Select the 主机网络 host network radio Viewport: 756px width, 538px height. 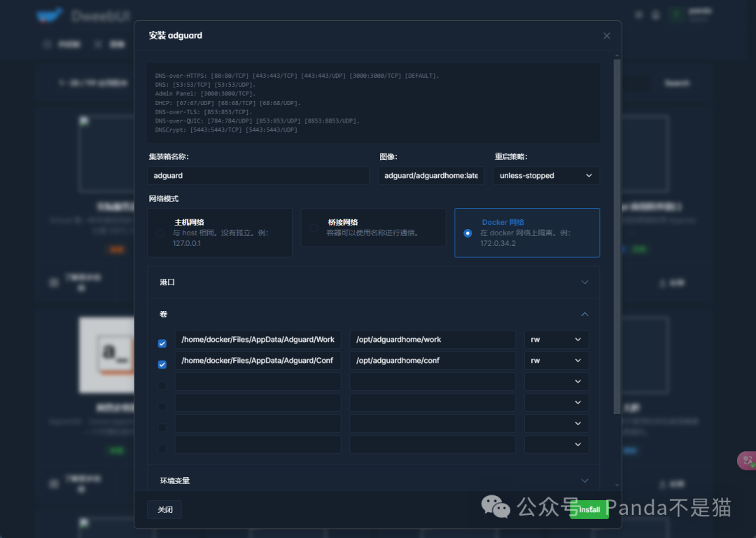click(x=160, y=233)
